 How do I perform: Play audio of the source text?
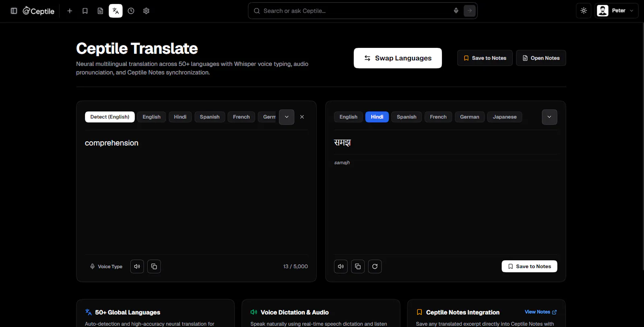point(137,266)
